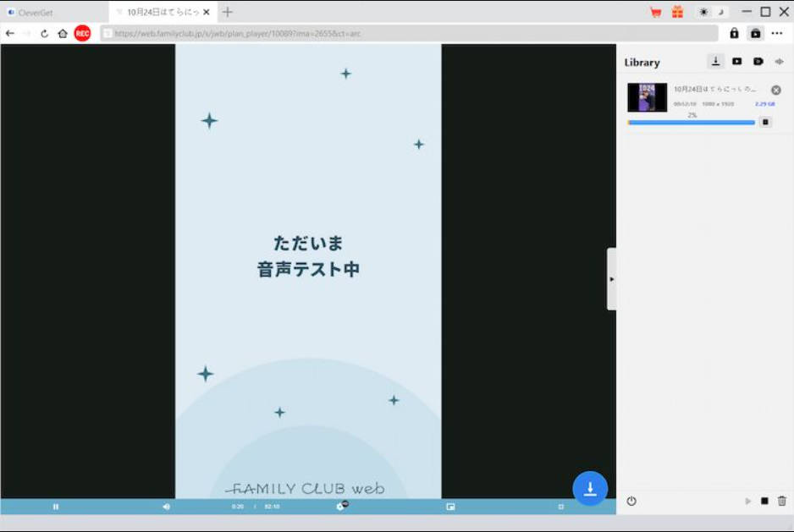Go to the home page
This screenshot has width=794, height=532.
point(63,34)
